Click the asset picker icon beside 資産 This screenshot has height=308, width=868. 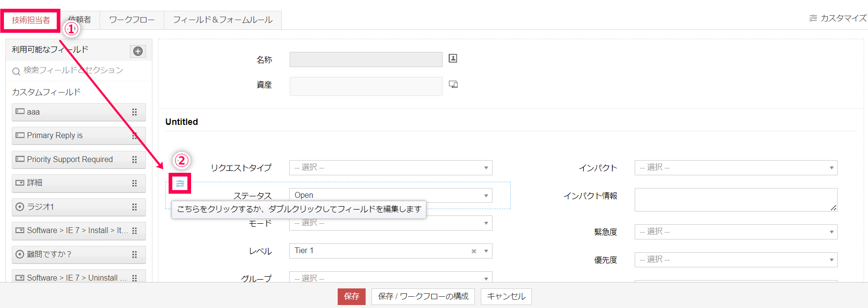pyautogui.click(x=453, y=85)
